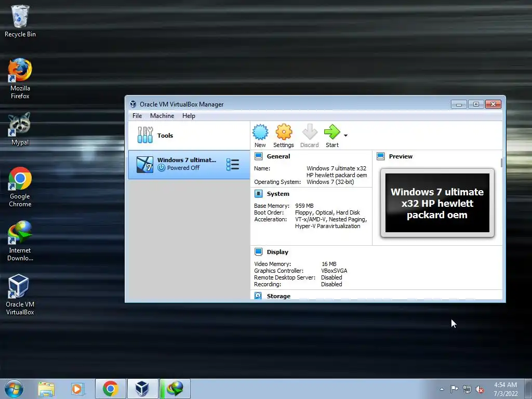The image size is (532, 399).
Task: Click the 'Windows 7 (32-bit)' operating system value
Action: click(x=330, y=182)
